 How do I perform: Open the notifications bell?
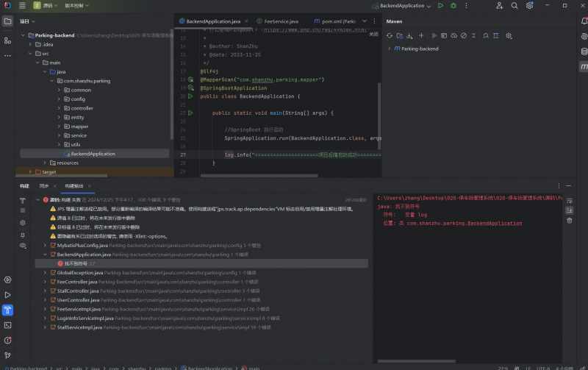point(584,21)
